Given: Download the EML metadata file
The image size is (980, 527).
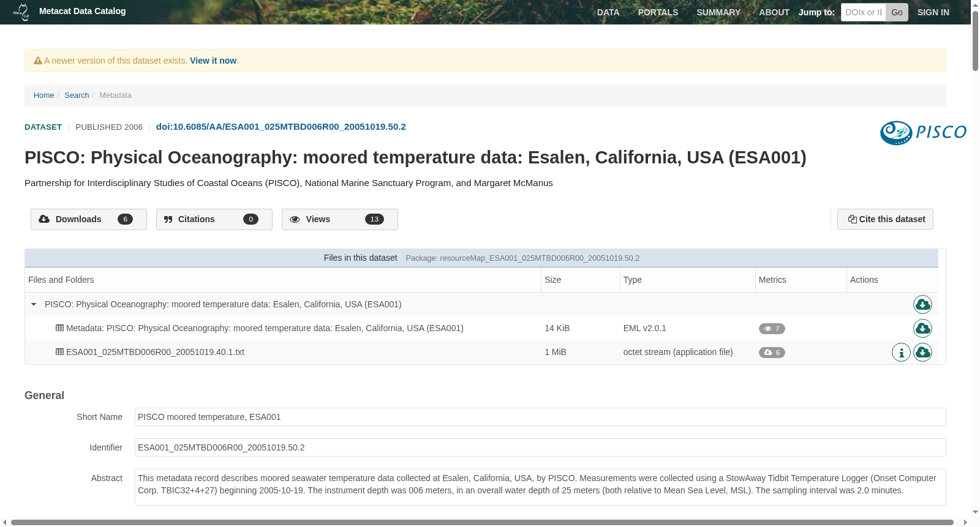Looking at the screenshot, I should tap(922, 328).
